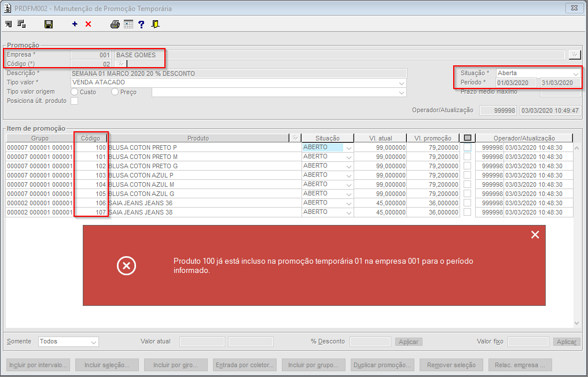Open Situação dropdown for product 100 row
This screenshot has width=588, height=377.
pos(349,147)
